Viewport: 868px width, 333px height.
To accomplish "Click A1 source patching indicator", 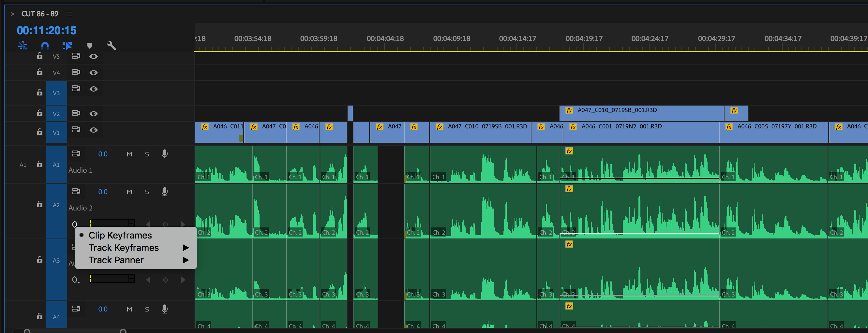I will 23,165.
